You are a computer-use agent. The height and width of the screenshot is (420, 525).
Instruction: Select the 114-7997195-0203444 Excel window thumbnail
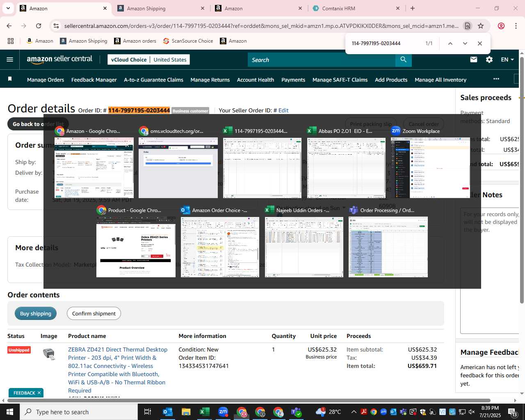[x=262, y=168]
